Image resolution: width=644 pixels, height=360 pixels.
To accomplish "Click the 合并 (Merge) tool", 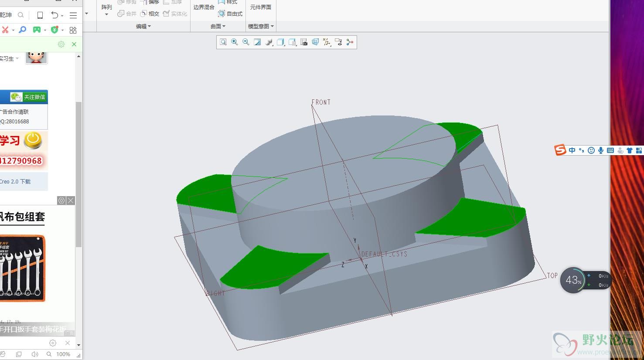I will click(127, 14).
